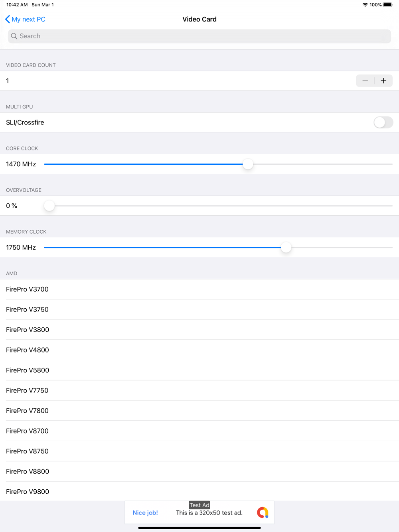The image size is (399, 532).
Task: Open the Nice job! ad link
Action: tap(145, 513)
